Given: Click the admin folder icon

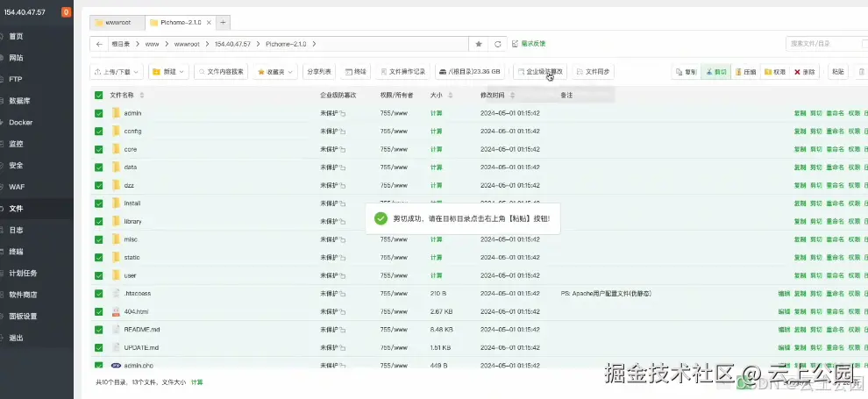Looking at the screenshot, I should coord(116,113).
